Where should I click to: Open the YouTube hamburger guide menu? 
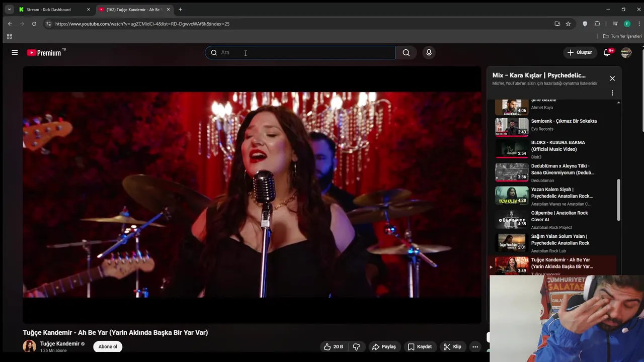pyautogui.click(x=15, y=52)
